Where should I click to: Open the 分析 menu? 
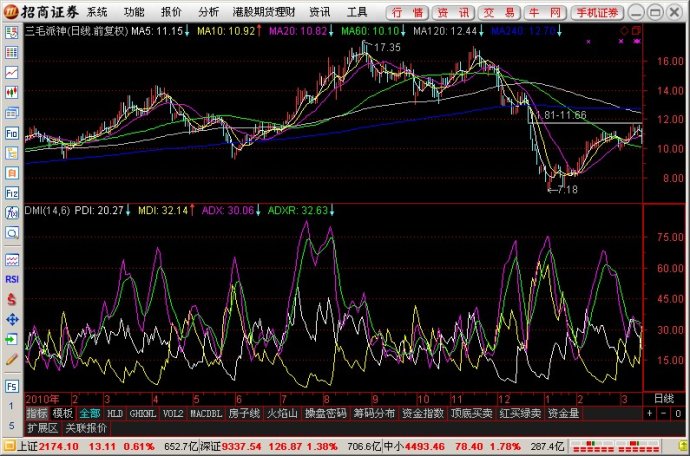coord(208,12)
